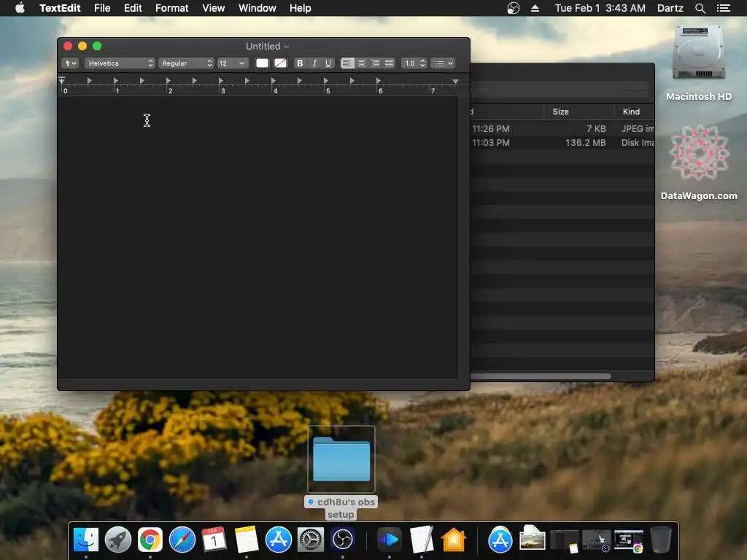Open the paragraph styles dropdown
Viewport: 747px width, 560px height.
[x=70, y=63]
